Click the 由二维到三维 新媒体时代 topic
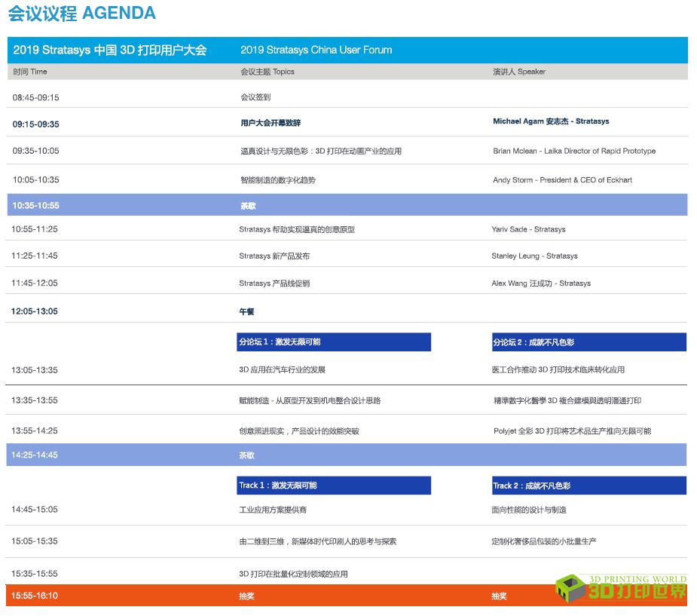This screenshot has height=616, width=697. [x=318, y=541]
